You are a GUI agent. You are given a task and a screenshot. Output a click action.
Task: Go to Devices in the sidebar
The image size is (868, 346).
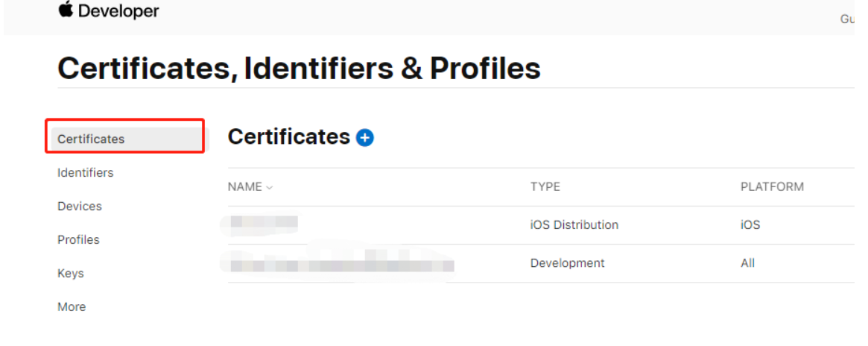click(80, 206)
